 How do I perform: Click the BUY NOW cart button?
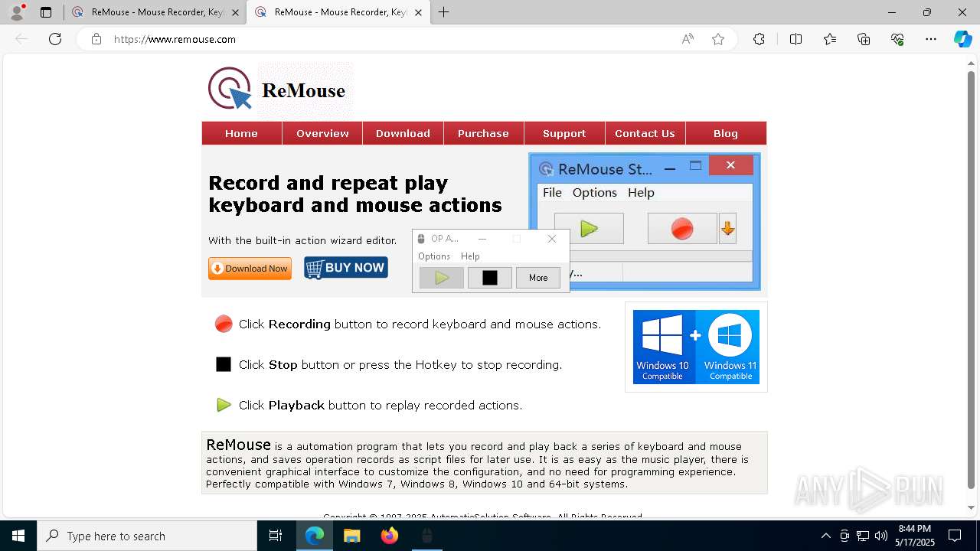tap(346, 268)
